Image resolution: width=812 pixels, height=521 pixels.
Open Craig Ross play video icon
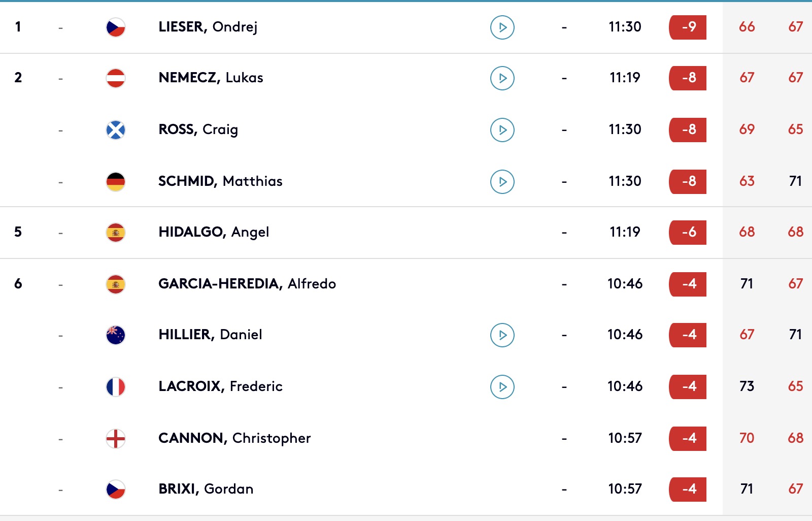(502, 130)
